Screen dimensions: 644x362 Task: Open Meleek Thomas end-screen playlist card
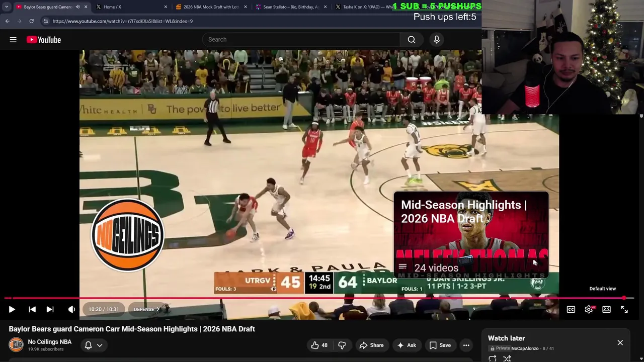[x=471, y=235]
